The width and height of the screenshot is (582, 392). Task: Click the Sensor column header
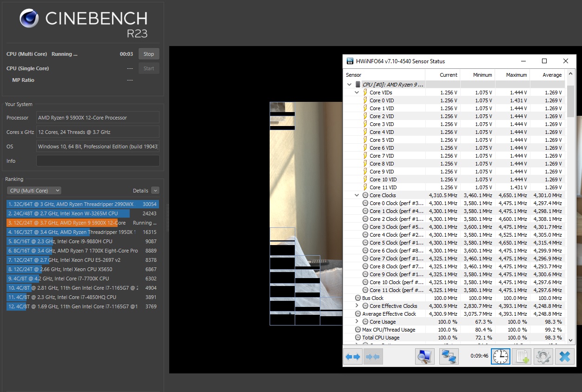[384, 75]
